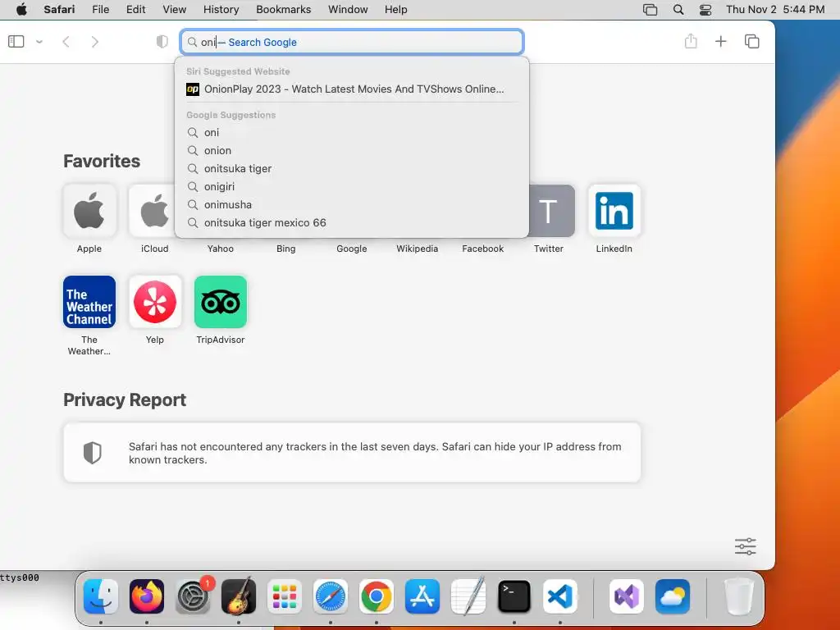Open the cloud weather app in Dock
The width and height of the screenshot is (840, 630).
point(673,596)
